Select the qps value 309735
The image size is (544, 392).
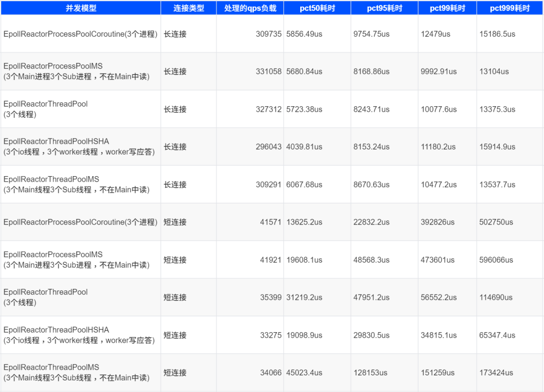[x=268, y=34]
